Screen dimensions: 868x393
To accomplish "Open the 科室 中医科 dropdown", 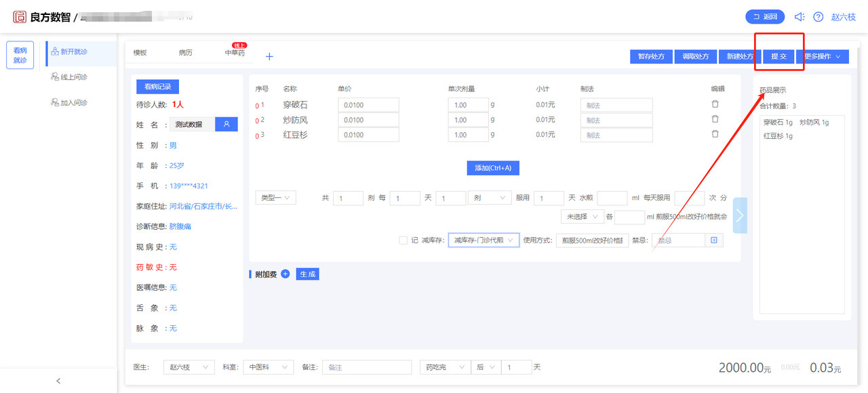I will coord(269,367).
